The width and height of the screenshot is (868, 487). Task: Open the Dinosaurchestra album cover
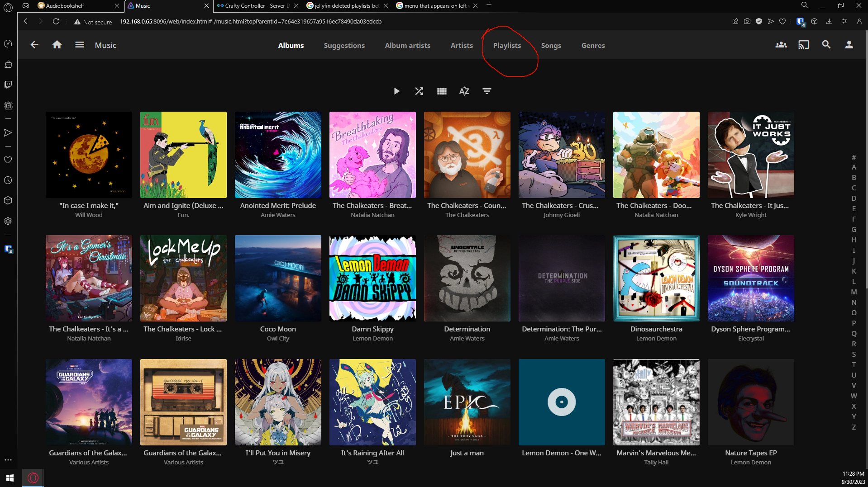click(x=656, y=278)
